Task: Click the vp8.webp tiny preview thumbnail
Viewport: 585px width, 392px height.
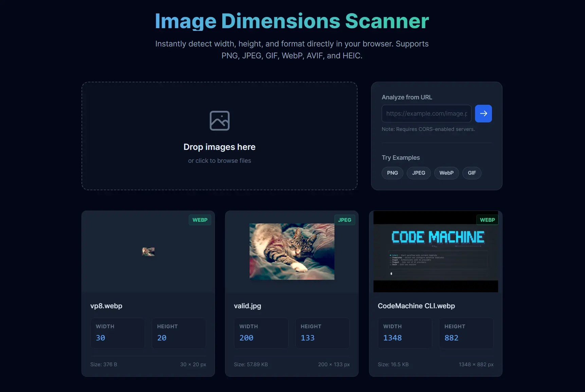Action: 148,252
